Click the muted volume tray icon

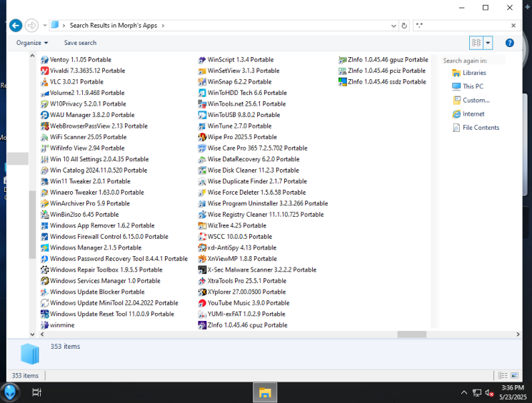tap(489, 393)
